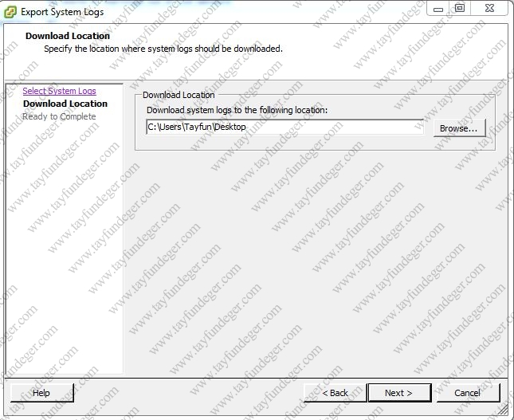Open the Select System Logs step link
The image size is (514, 420).
pos(59,91)
